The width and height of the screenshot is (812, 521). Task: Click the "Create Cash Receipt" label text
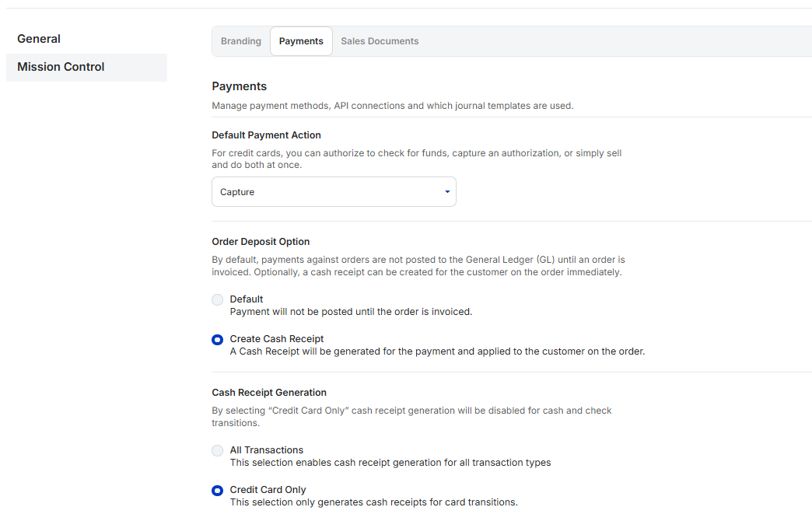(x=277, y=339)
